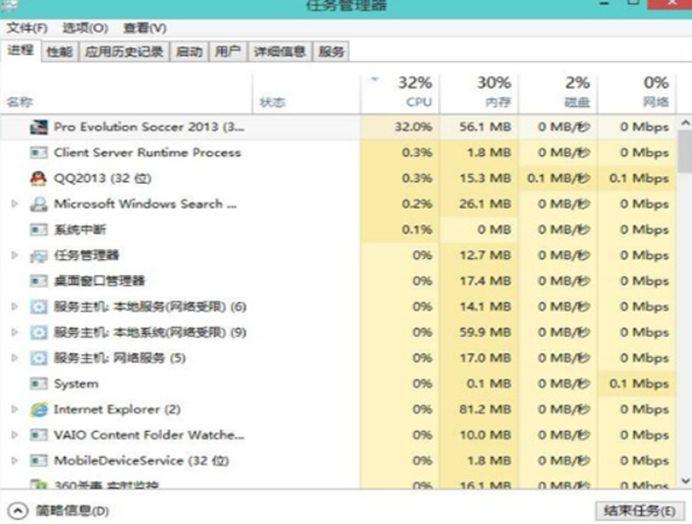Click the 任务管理器 process icon
This screenshot has width=692, height=524.
[x=38, y=256]
